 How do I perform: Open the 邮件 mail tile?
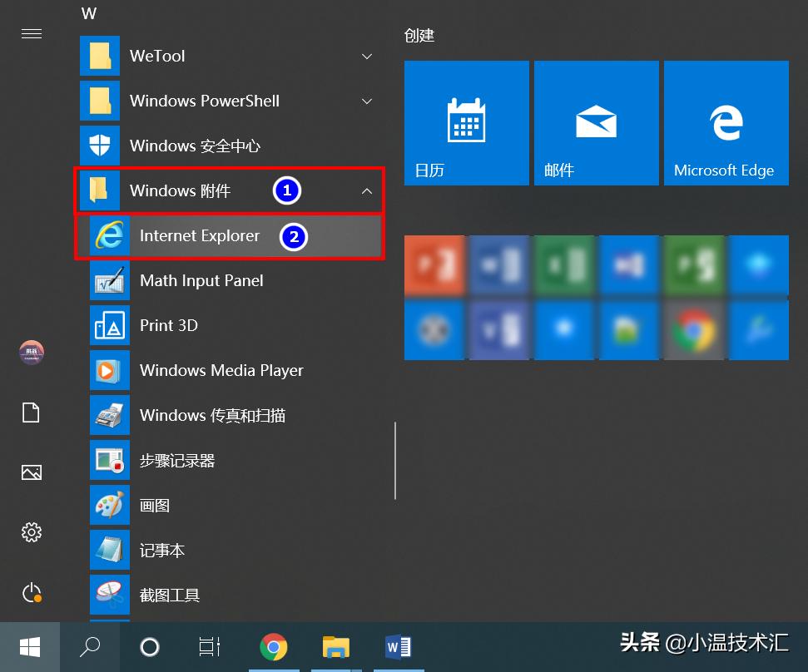coord(596,122)
